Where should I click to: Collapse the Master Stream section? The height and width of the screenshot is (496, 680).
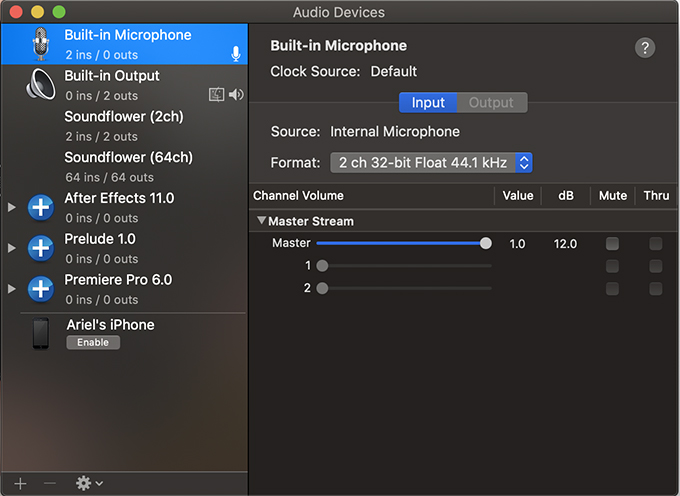click(x=261, y=220)
